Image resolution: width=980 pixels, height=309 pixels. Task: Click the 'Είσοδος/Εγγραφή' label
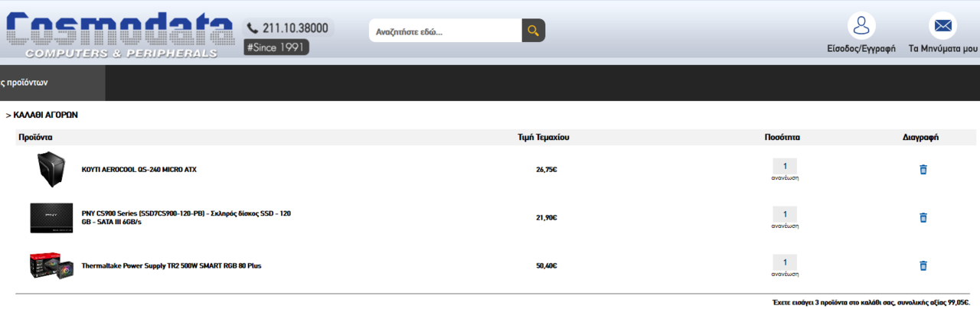coord(861,48)
